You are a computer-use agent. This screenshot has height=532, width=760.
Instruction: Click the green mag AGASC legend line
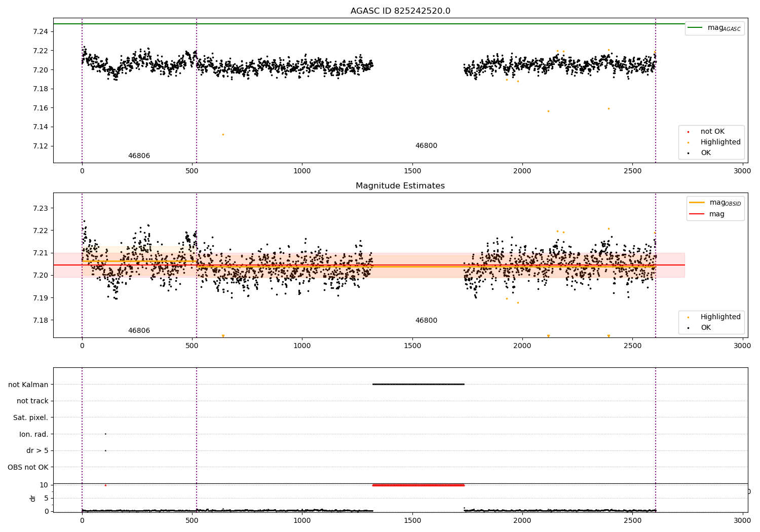[695, 28]
